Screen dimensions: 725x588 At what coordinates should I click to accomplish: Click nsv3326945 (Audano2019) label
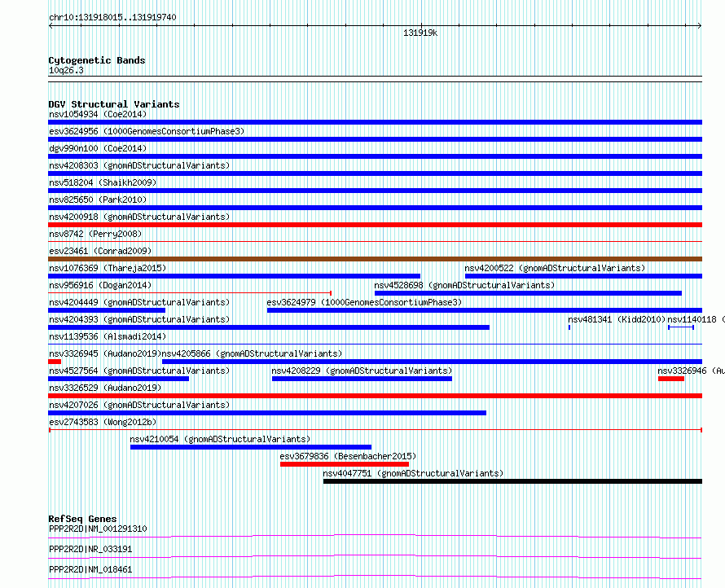click(105, 353)
